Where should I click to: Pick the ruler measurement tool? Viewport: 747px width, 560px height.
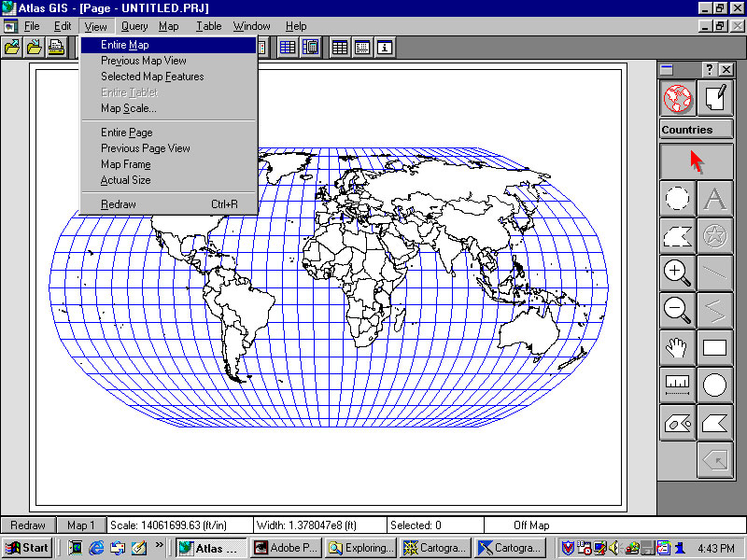click(x=678, y=385)
